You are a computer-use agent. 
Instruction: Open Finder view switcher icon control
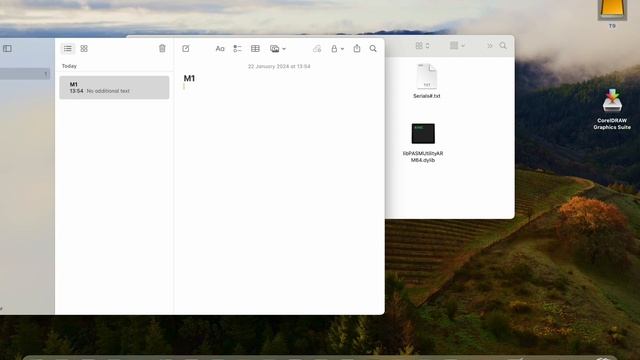(x=422, y=46)
